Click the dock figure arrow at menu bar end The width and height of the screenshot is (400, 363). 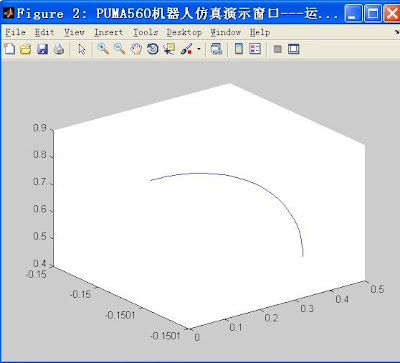(x=397, y=32)
